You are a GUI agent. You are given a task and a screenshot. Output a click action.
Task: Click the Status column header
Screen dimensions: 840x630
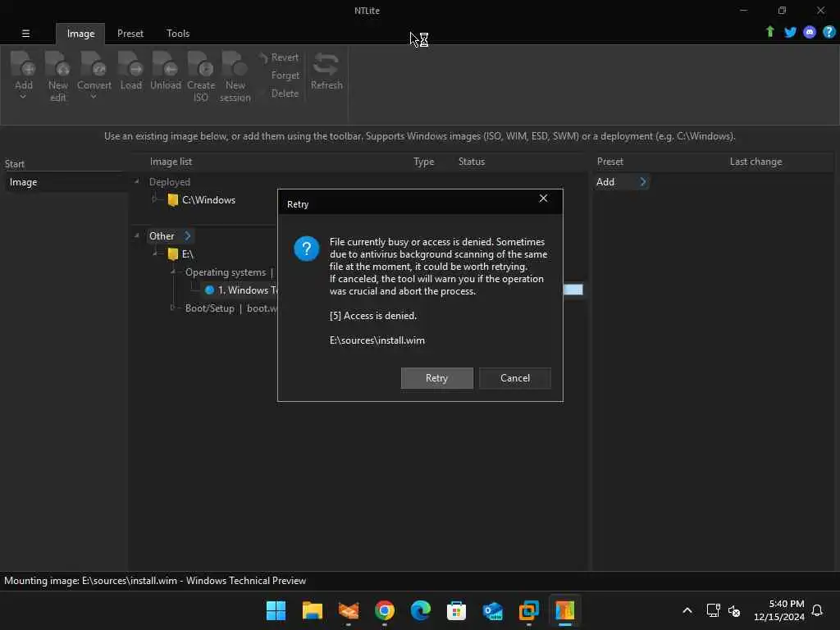click(x=472, y=162)
